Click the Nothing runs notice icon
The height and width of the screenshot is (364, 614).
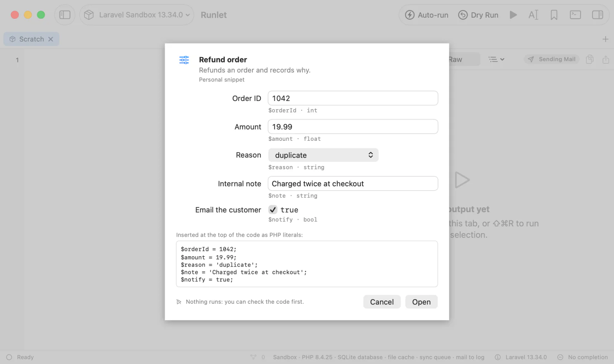click(179, 302)
